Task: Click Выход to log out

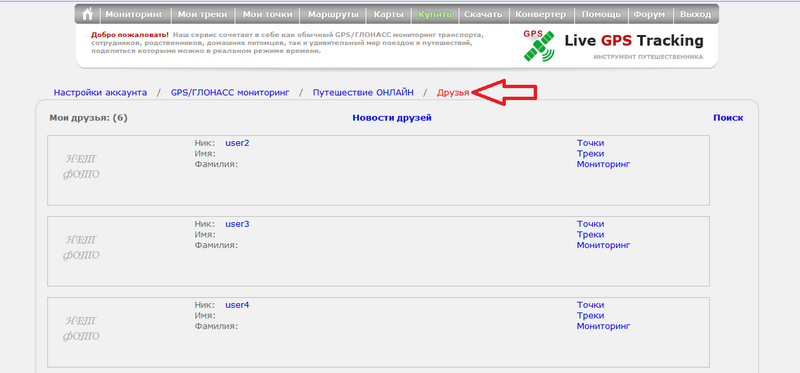Action: [x=695, y=14]
